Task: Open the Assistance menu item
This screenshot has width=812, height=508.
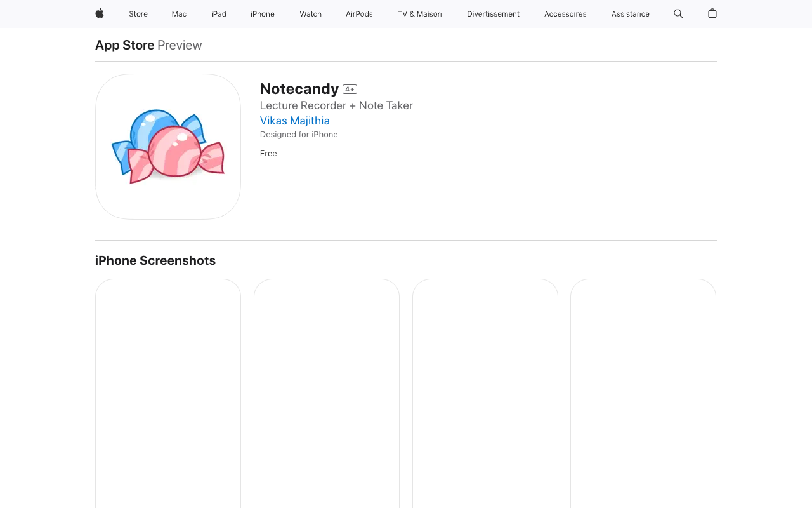Action: (631, 14)
